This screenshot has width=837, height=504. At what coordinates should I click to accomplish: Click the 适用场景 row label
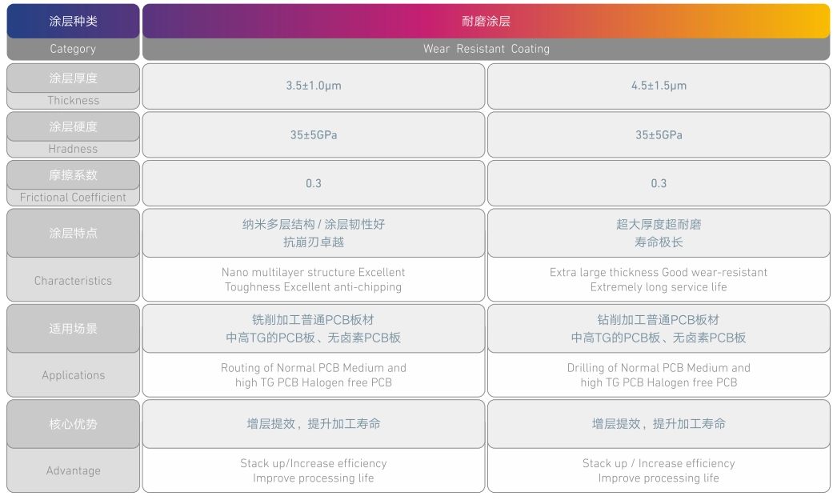[x=73, y=328]
